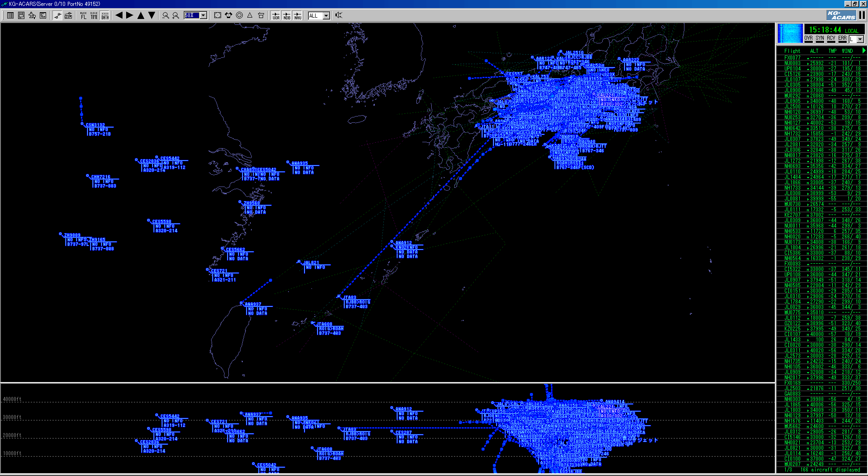Click the Flight column header

click(x=792, y=51)
